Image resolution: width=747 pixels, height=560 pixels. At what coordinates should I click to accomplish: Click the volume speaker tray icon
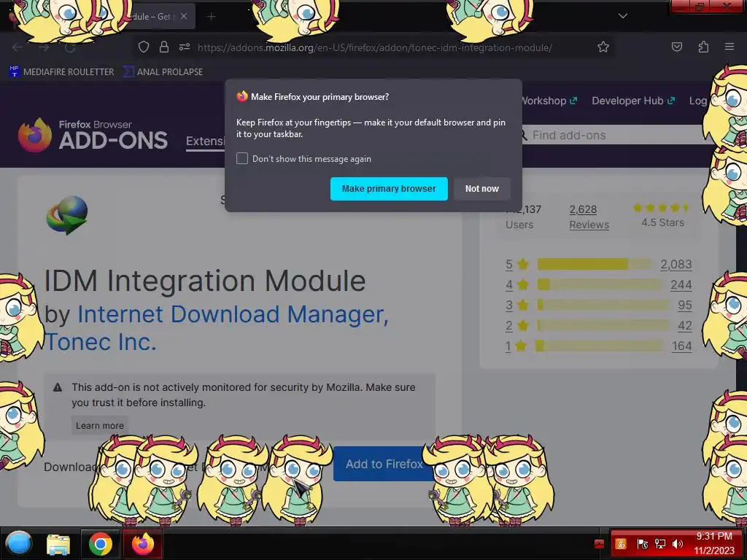click(677, 544)
